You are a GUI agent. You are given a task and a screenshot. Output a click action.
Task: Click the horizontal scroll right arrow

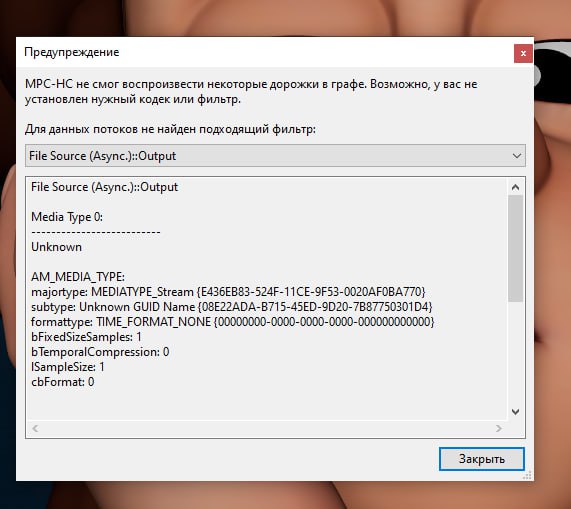pos(499,429)
